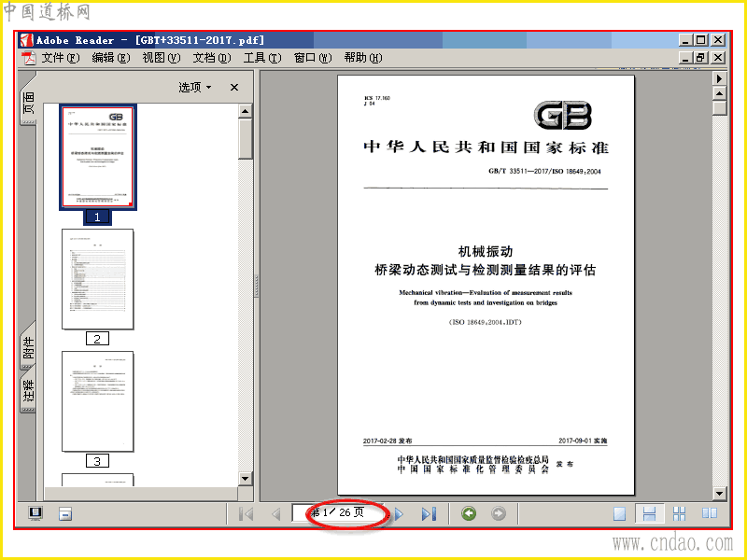Switch to the 附件 side tab
The image size is (747, 560).
click(x=28, y=347)
